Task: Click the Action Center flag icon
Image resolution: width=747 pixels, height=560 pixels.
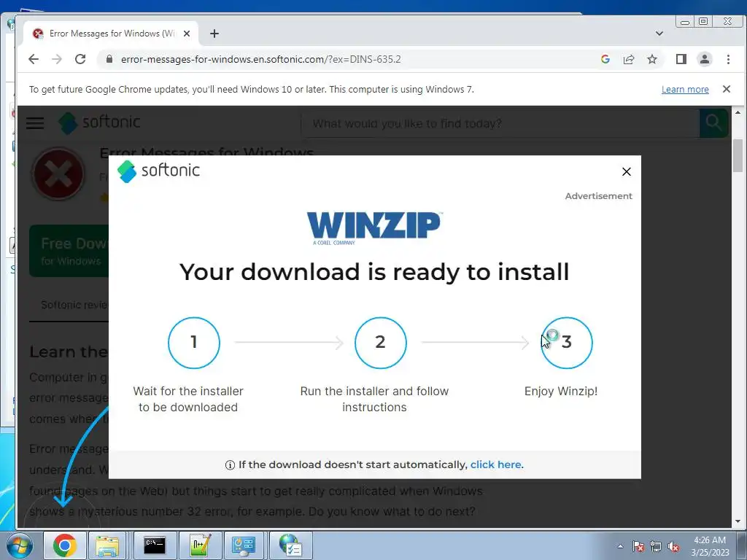Action: [x=638, y=547]
